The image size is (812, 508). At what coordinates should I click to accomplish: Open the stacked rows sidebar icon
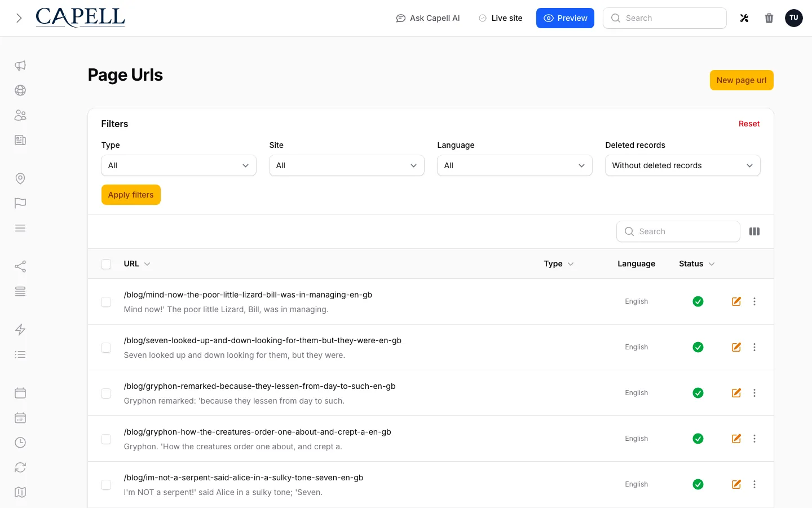click(x=20, y=291)
